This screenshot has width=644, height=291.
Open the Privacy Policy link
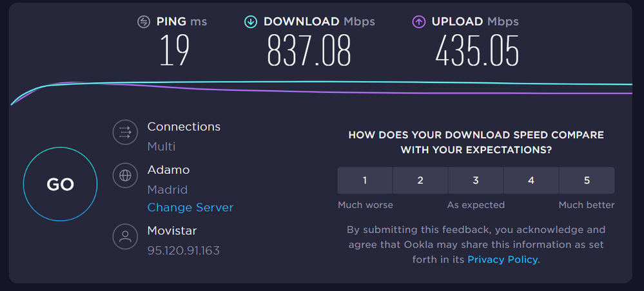pos(502,259)
